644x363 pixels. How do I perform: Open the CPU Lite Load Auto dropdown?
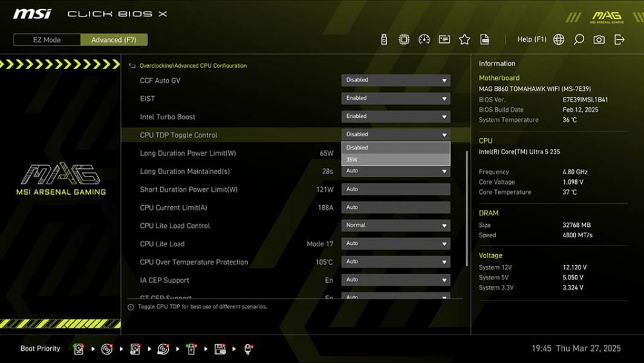pyautogui.click(x=395, y=243)
